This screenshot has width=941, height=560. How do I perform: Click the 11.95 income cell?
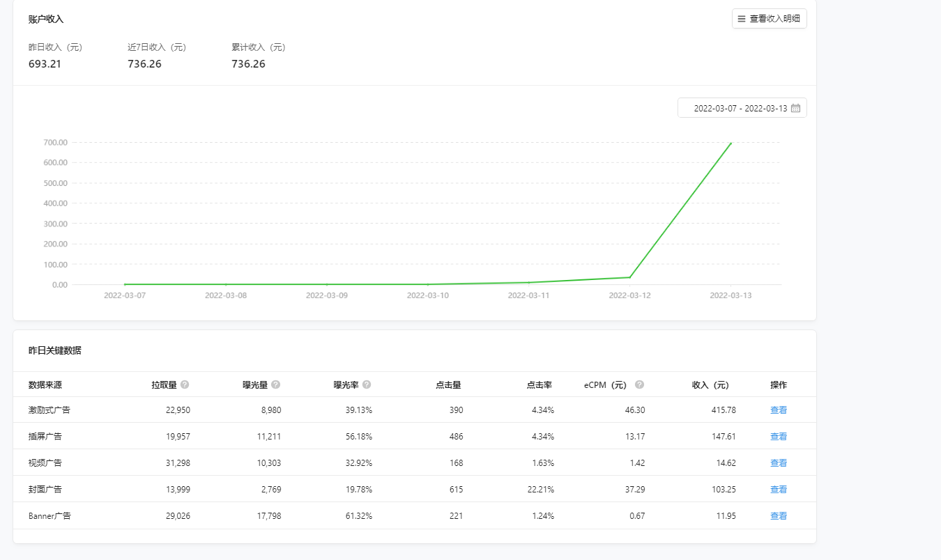coord(726,516)
